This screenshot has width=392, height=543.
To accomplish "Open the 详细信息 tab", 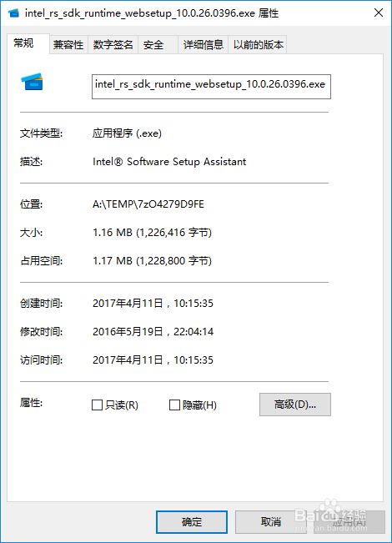I will tap(203, 45).
